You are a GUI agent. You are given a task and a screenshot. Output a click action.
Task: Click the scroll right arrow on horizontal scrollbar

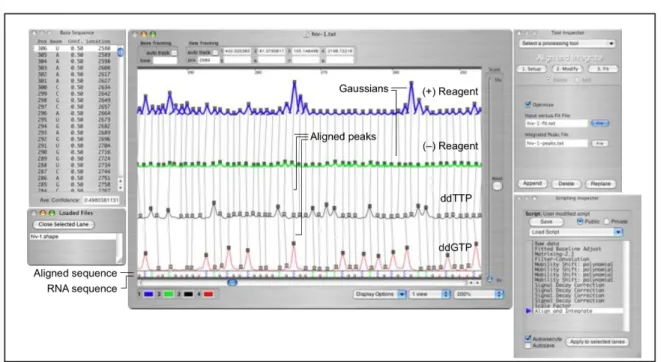tap(477, 283)
